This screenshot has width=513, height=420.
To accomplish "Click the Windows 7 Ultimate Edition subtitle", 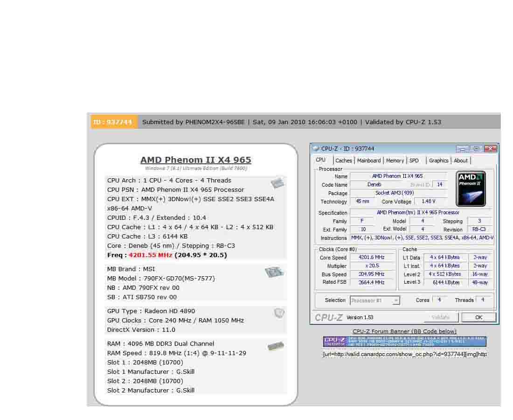I will (x=196, y=168).
